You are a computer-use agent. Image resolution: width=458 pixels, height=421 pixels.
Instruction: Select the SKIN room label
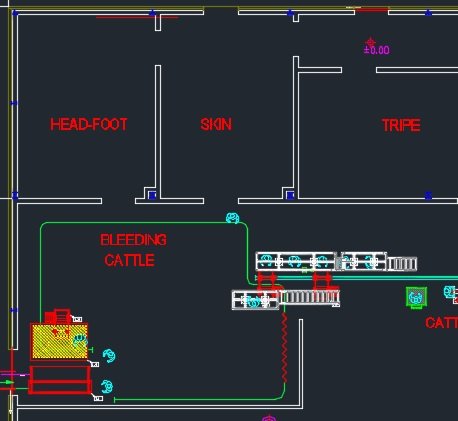[216, 125]
